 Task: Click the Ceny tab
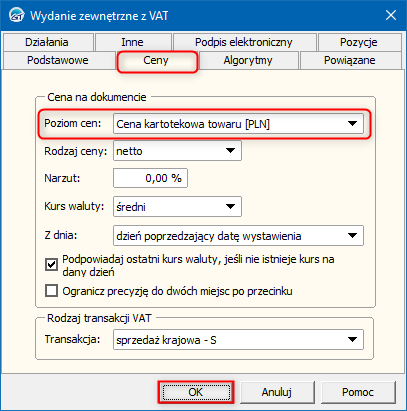pyautogui.click(x=156, y=61)
